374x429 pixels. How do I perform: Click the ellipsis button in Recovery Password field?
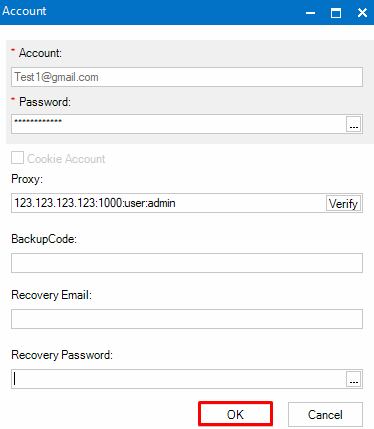354,379
